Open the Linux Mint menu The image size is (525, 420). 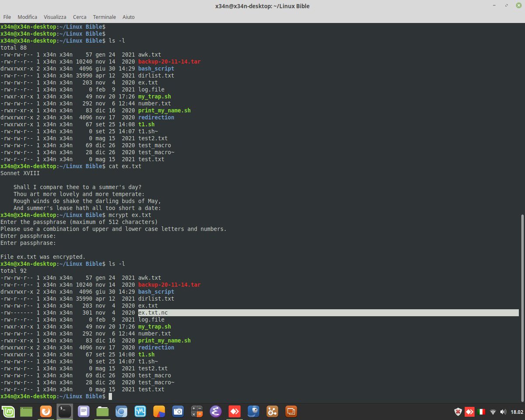point(8,411)
